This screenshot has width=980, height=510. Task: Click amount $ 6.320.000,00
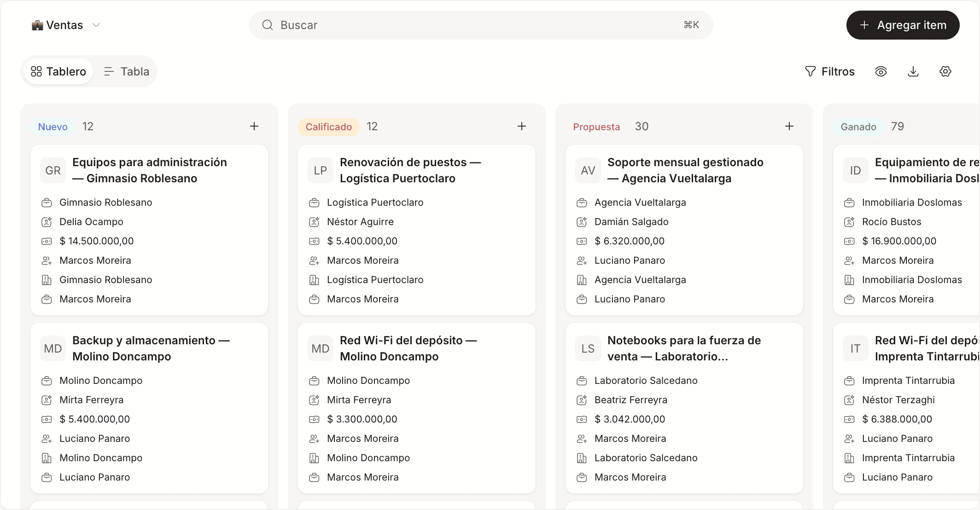pos(630,241)
